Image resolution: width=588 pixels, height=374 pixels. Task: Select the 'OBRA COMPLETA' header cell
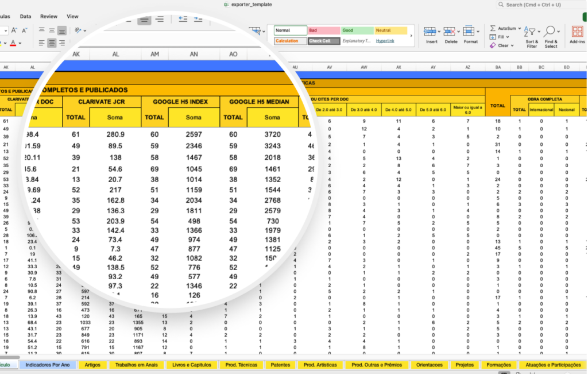pos(544,99)
